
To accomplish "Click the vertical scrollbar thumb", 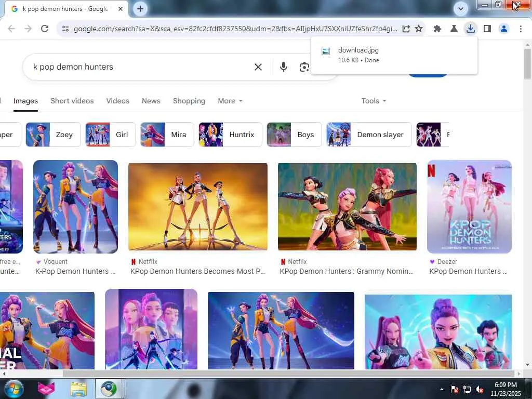I will point(527,64).
